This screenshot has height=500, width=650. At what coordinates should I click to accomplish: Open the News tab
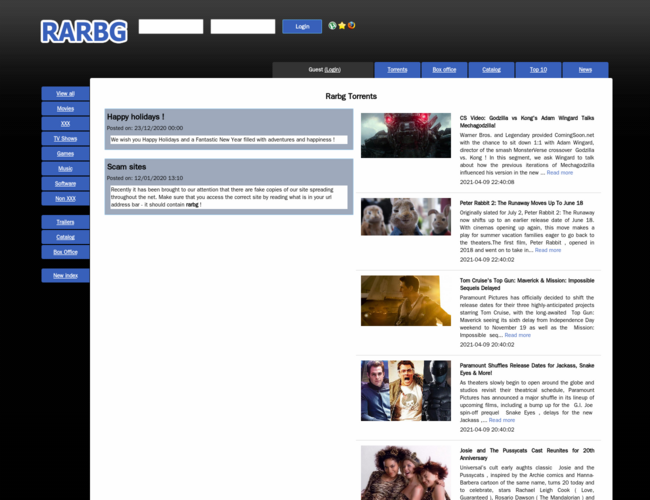[585, 70]
